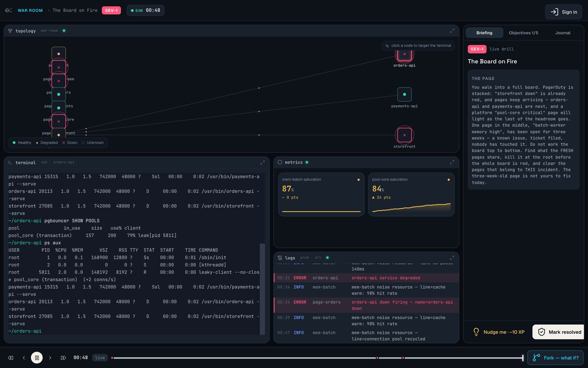Click the War Room logo icon

[9, 10]
